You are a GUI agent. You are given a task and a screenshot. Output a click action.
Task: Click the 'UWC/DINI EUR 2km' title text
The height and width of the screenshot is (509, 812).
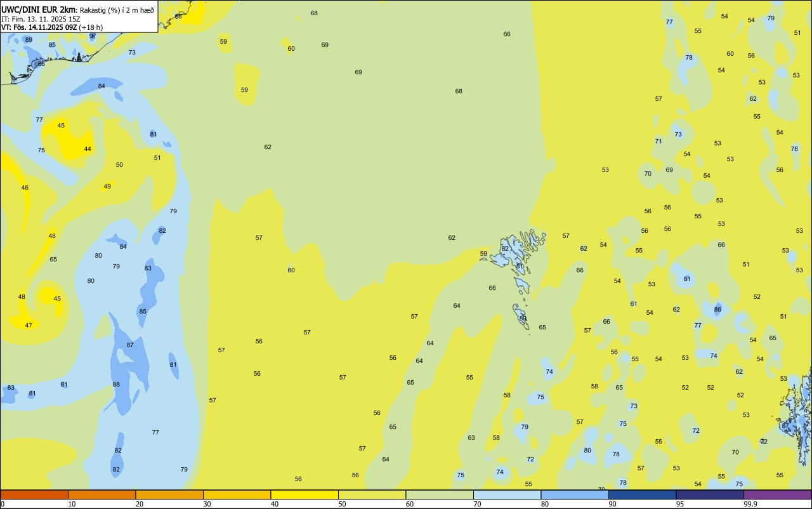click(x=38, y=9)
